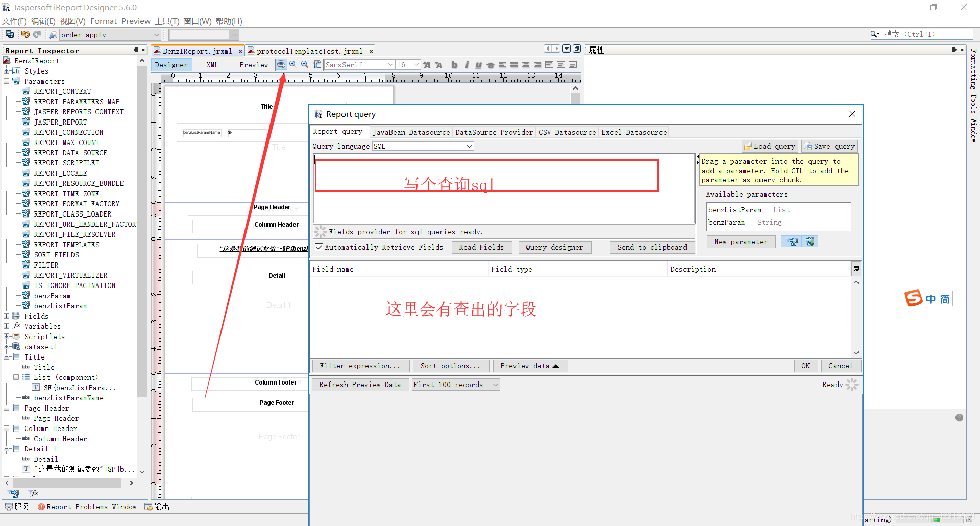980x526 pixels.
Task: Click the Save All toolbar icon
Action: (x=10, y=34)
